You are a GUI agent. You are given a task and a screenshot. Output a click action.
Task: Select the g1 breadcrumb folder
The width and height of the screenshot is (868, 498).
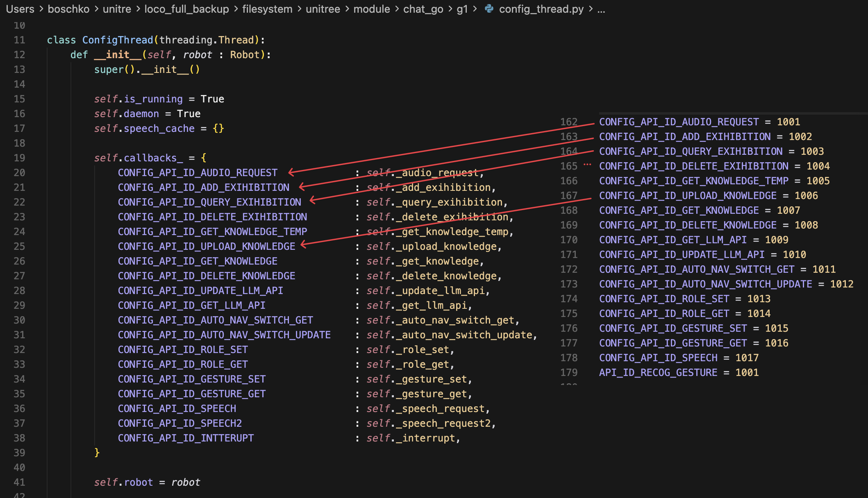coord(462,9)
